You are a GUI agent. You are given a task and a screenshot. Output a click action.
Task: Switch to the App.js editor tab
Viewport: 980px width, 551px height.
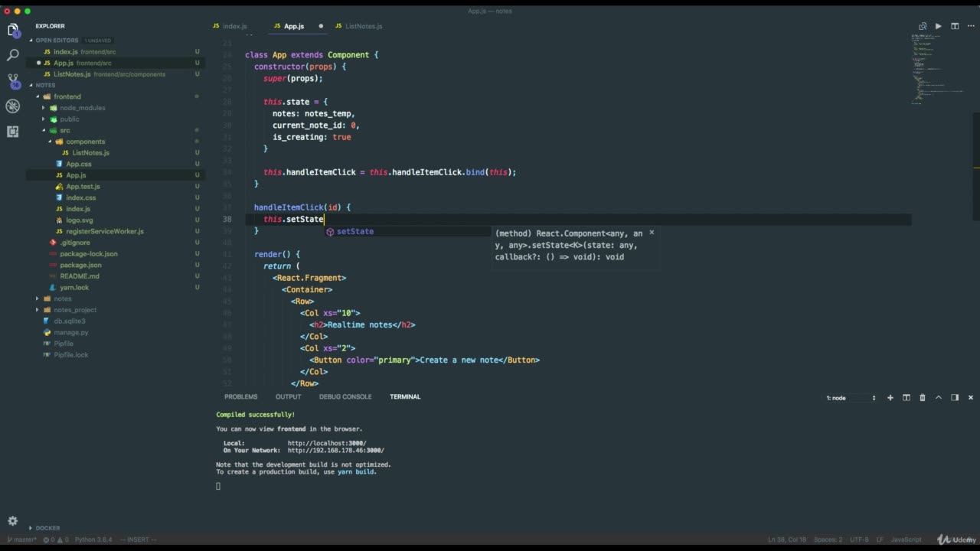click(x=294, y=26)
